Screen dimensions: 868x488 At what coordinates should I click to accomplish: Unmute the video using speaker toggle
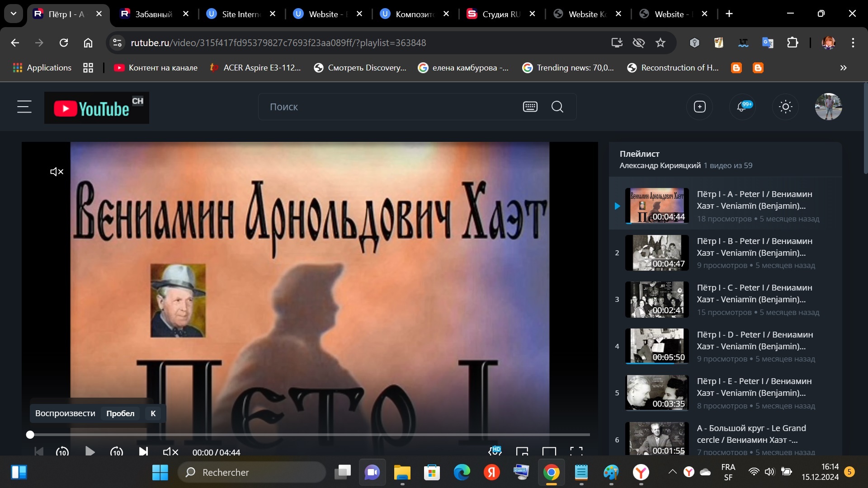170,451
